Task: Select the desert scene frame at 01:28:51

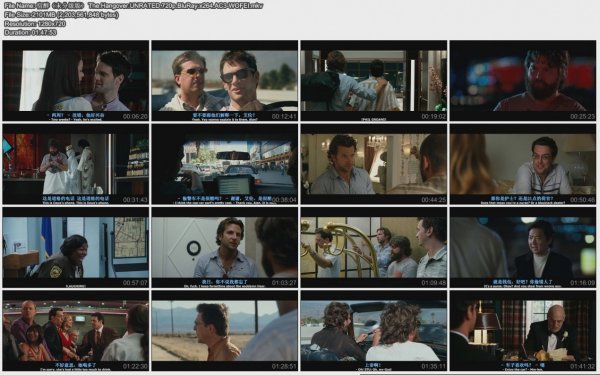Action: pos(225,331)
